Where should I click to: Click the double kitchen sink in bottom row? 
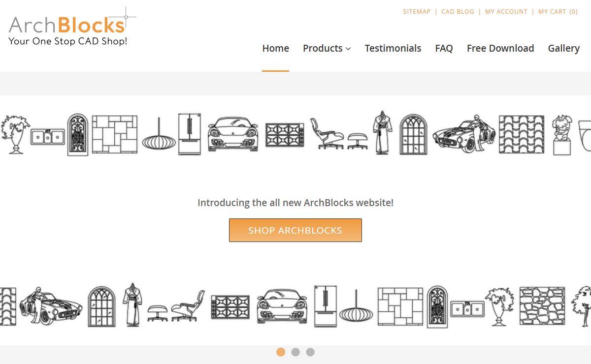467,308
